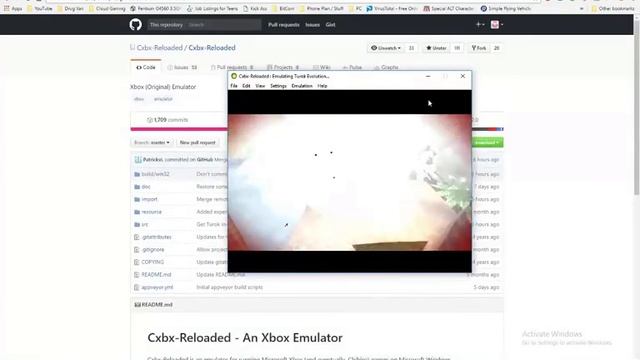Click the file icon beside COPYING

point(137,262)
